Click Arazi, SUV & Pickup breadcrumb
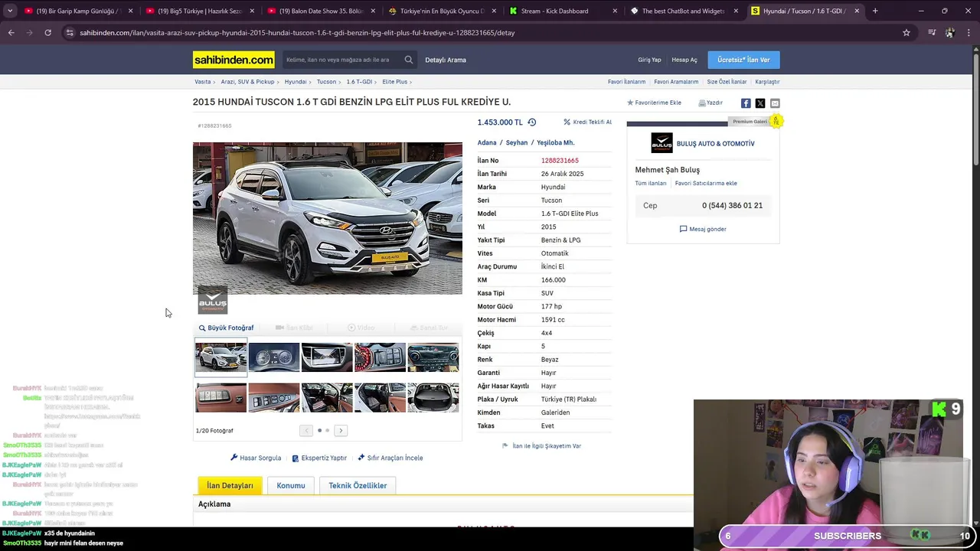 tap(247, 81)
